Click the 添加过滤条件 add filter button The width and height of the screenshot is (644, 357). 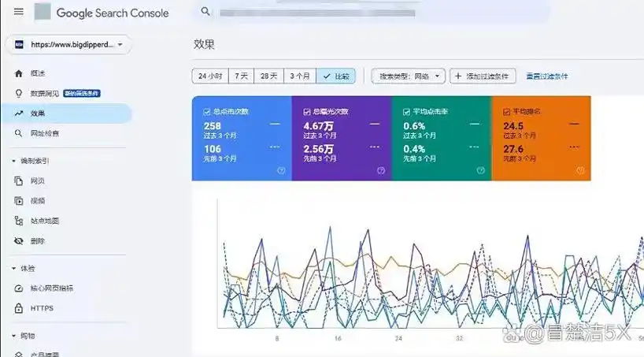coord(483,76)
